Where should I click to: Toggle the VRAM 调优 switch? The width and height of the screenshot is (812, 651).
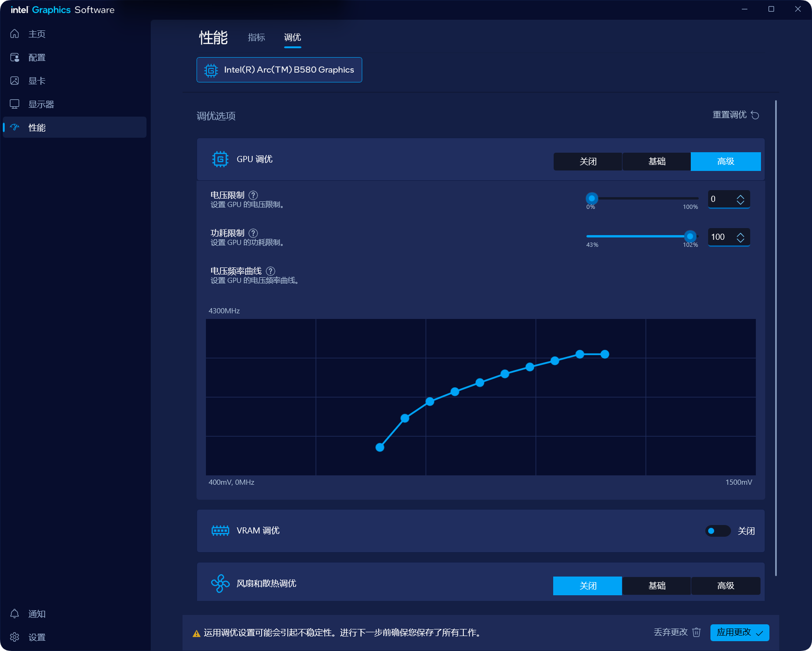tap(718, 531)
